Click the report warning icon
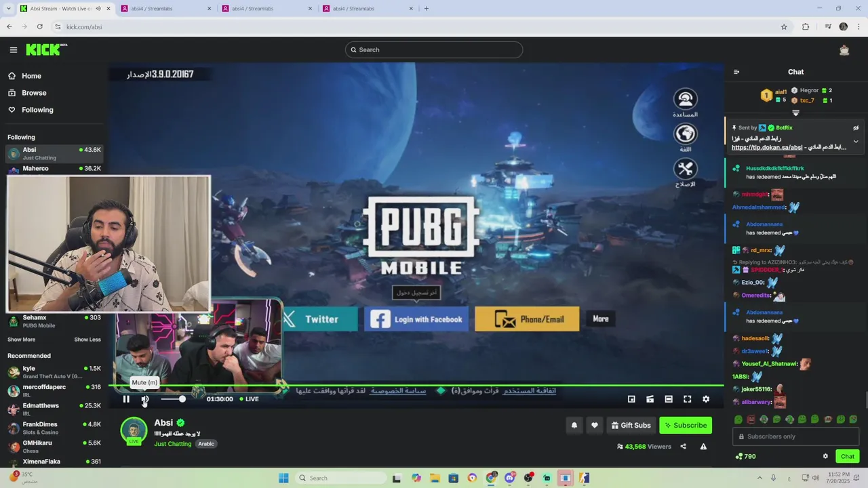The width and height of the screenshot is (868, 488). pyautogui.click(x=703, y=447)
